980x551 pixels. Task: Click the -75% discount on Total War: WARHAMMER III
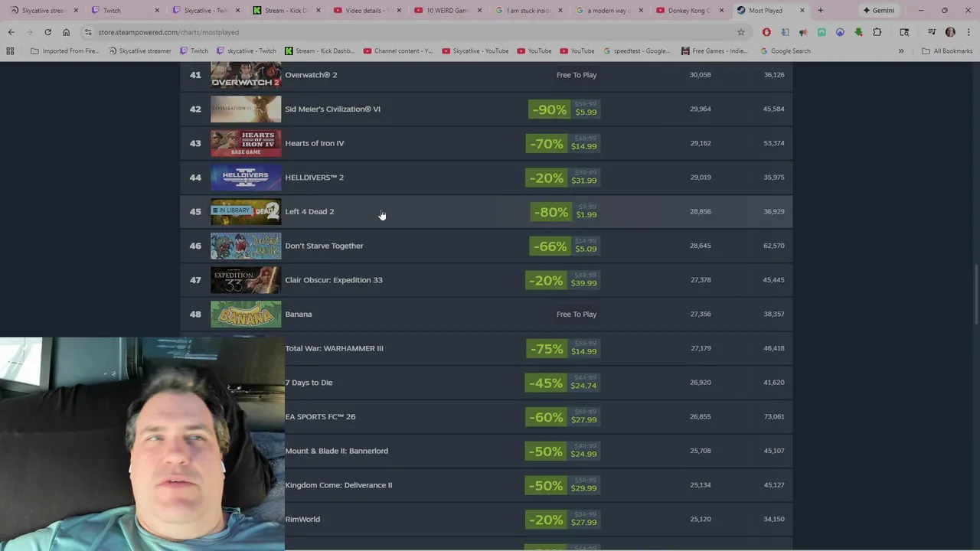(x=547, y=349)
